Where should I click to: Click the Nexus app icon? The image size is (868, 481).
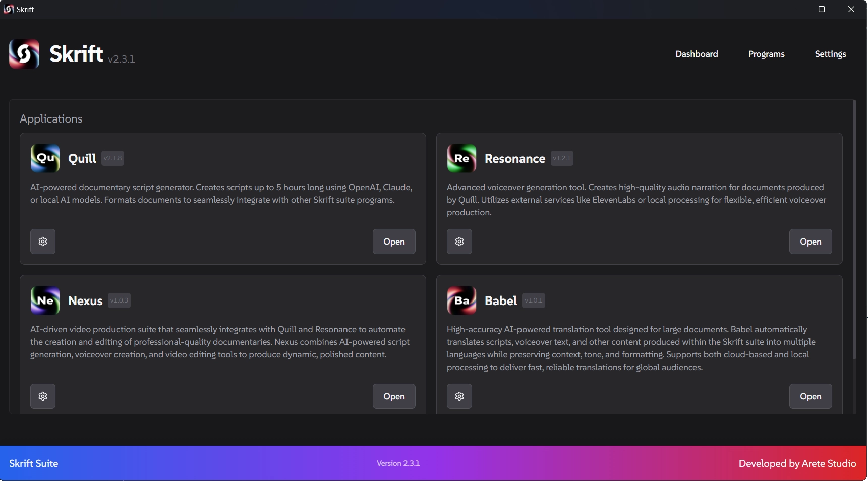45,300
